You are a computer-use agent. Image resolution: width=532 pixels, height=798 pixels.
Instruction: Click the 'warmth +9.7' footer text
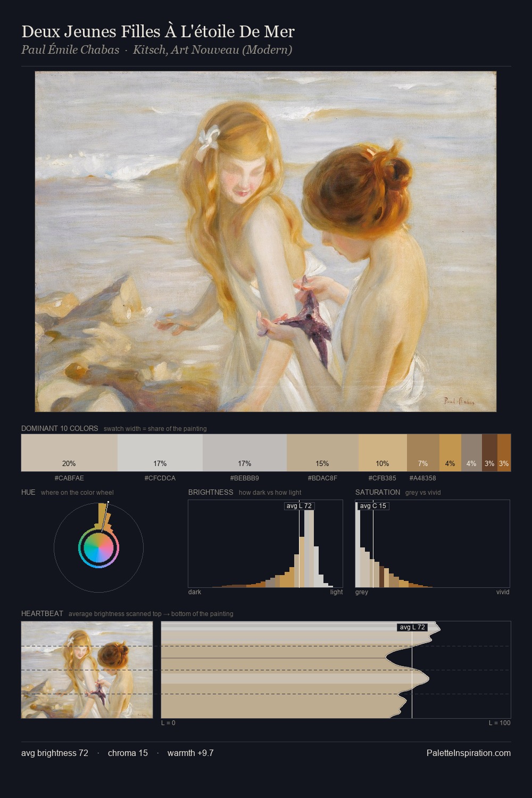pyautogui.click(x=190, y=753)
